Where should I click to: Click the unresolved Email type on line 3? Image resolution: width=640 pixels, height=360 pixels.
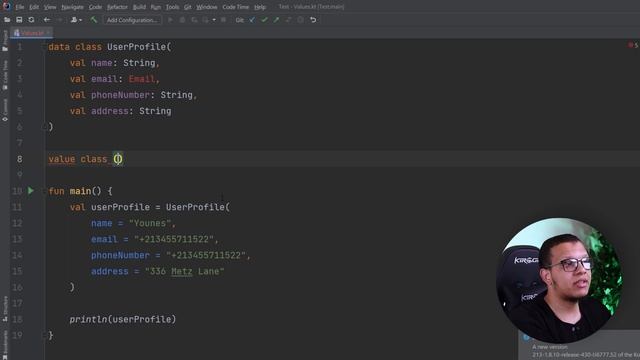coord(142,79)
